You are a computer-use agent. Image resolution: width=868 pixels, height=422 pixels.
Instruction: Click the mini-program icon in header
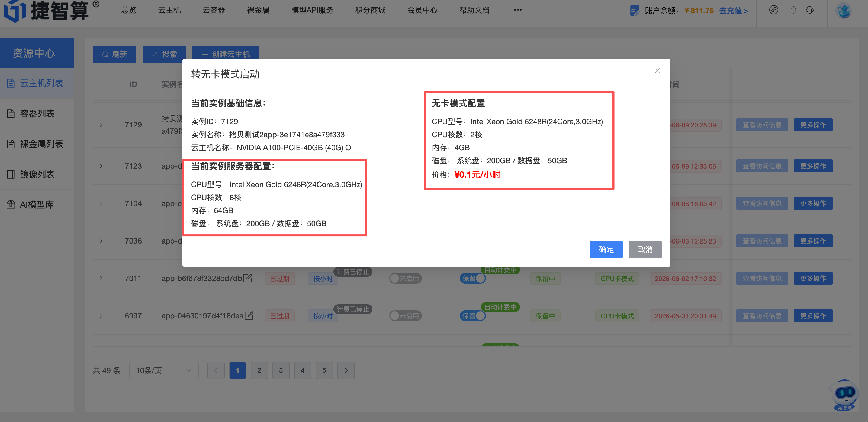[773, 10]
